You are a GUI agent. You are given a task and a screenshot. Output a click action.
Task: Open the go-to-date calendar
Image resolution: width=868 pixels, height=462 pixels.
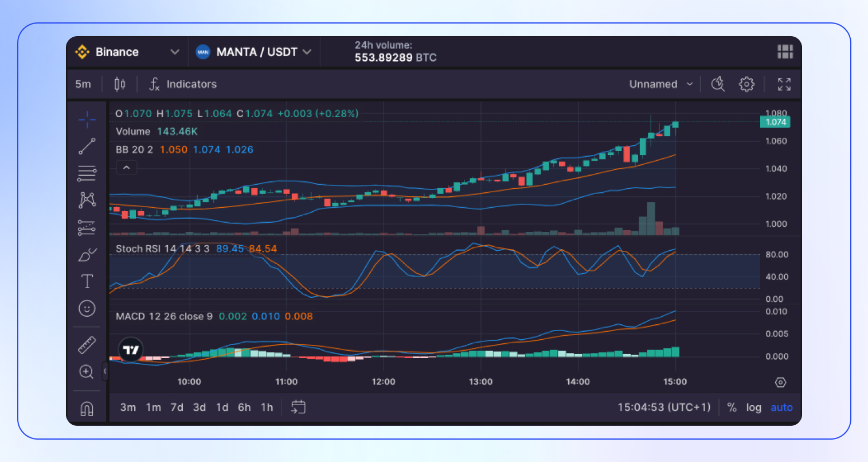coord(298,407)
